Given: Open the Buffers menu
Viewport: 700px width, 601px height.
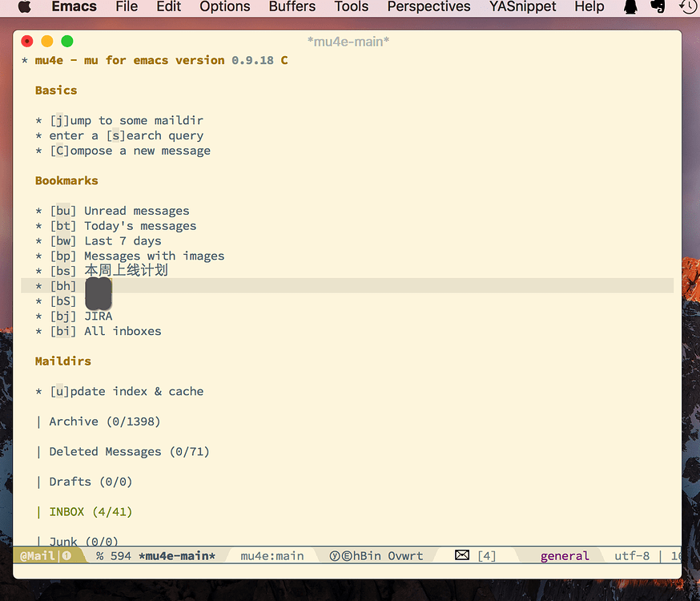Looking at the screenshot, I should (x=292, y=7).
